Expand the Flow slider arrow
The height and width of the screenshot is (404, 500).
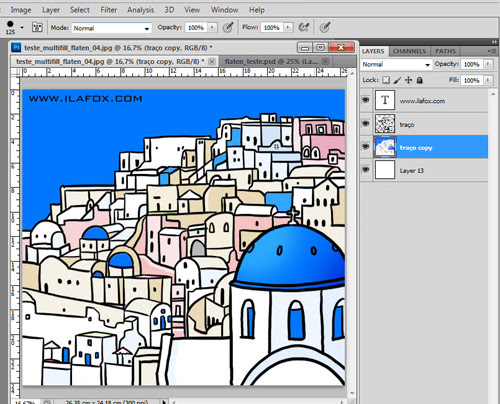(288, 28)
